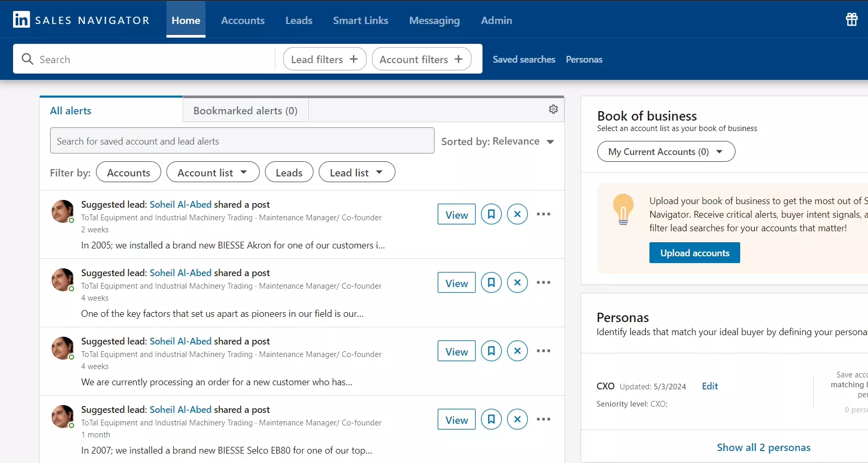The width and height of the screenshot is (868, 463).
Task: Dismiss the BIESSE Akron post alert
Action: click(x=517, y=214)
